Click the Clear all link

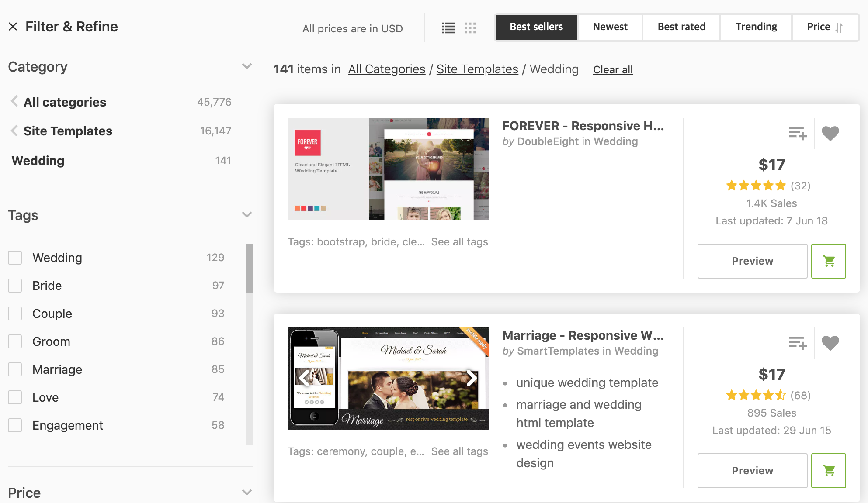click(612, 70)
